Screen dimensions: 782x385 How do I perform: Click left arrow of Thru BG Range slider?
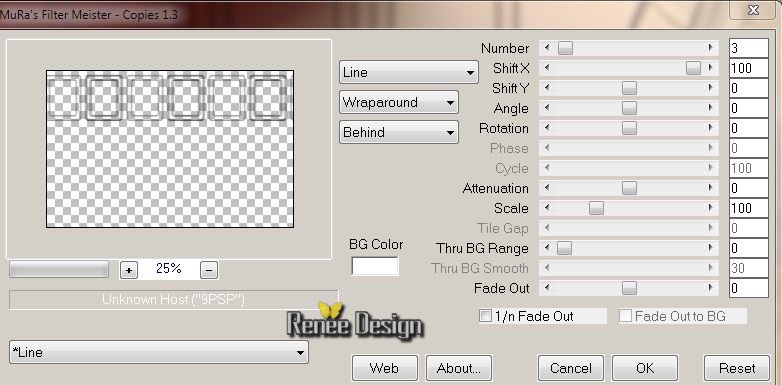click(548, 248)
